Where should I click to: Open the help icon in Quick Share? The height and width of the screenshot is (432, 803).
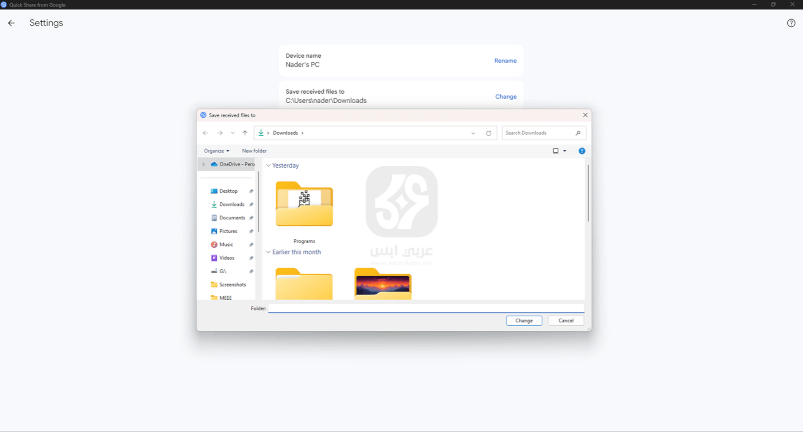pyautogui.click(x=791, y=23)
